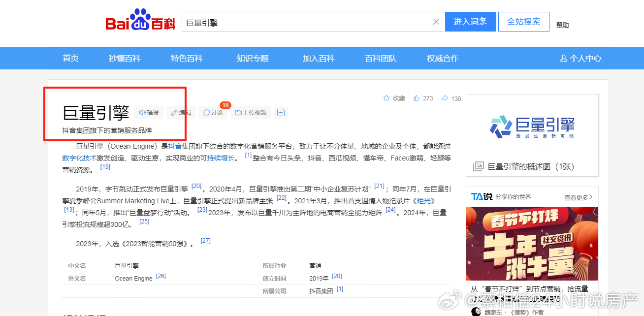This screenshot has width=644, height=316.
Task: Click the 个人中心 user profile icon
Action: click(x=564, y=59)
